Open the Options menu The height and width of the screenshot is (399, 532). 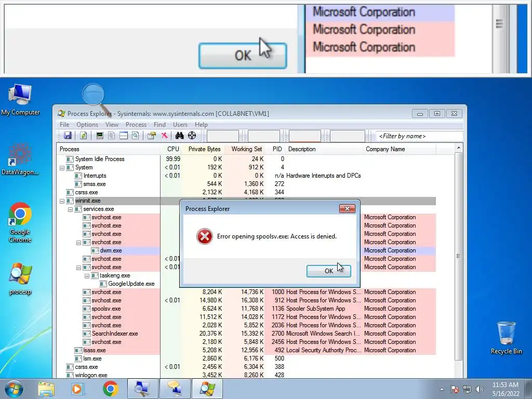[87, 125]
